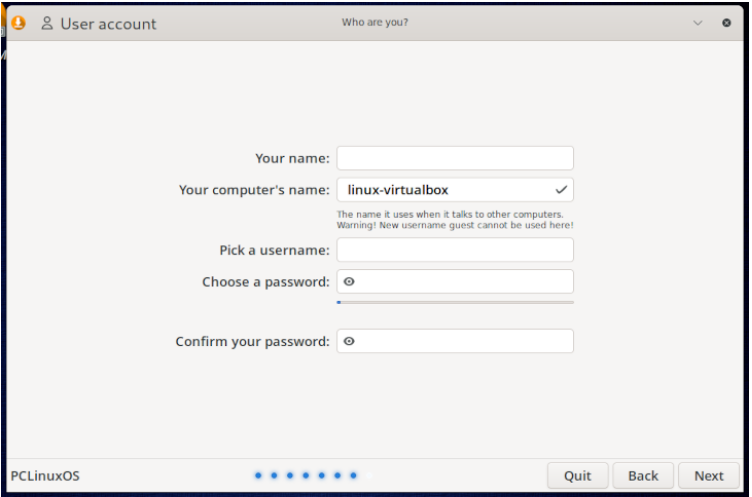
Task: Show password in Choose a password field
Action: coord(349,282)
